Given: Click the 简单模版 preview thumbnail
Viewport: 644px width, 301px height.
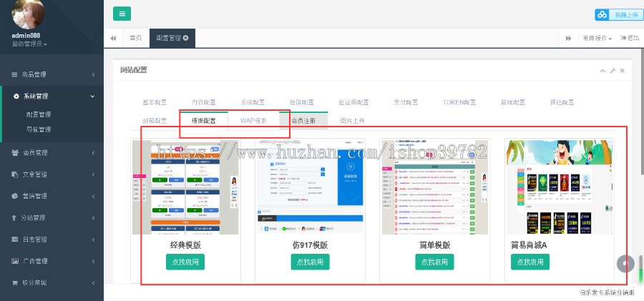Looking at the screenshot, I should tap(435, 187).
